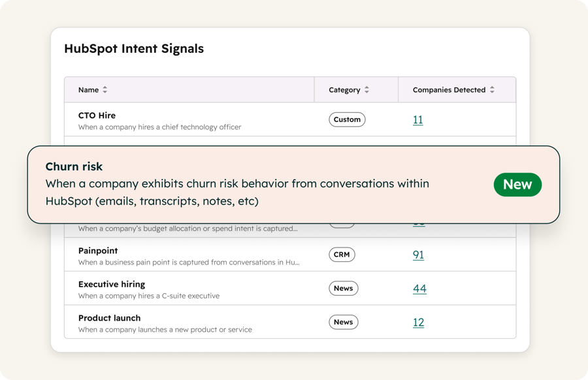
Task: Click the Custom category tag on CTO Hire
Action: pos(347,119)
